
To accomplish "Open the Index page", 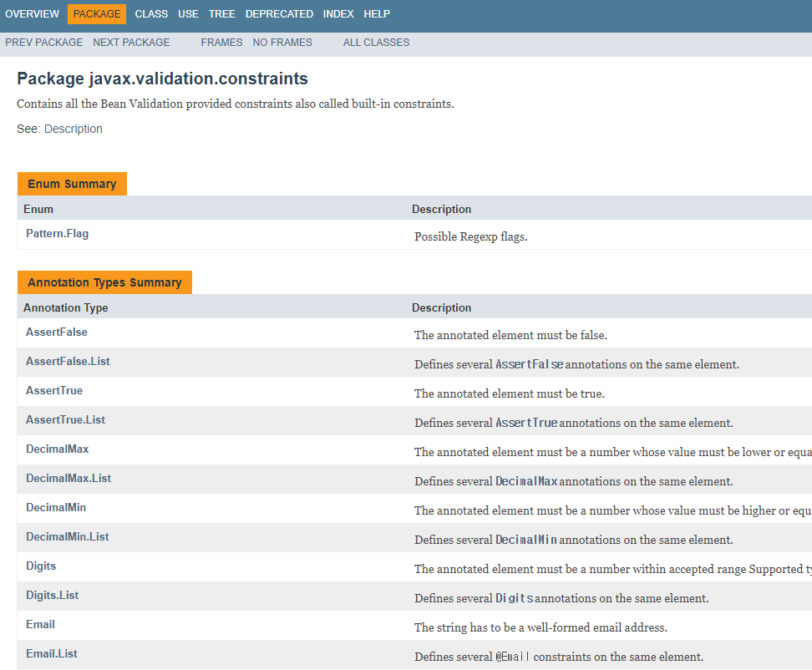I will click(338, 14).
